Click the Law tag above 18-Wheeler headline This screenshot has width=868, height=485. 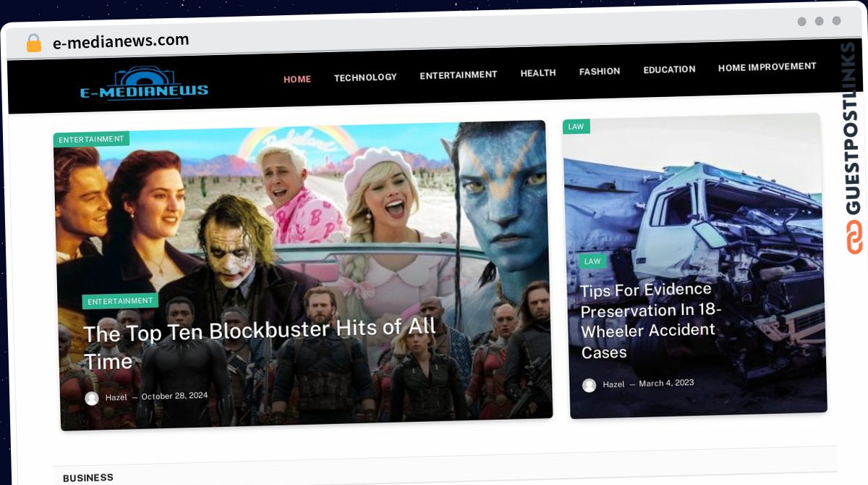[x=592, y=261]
